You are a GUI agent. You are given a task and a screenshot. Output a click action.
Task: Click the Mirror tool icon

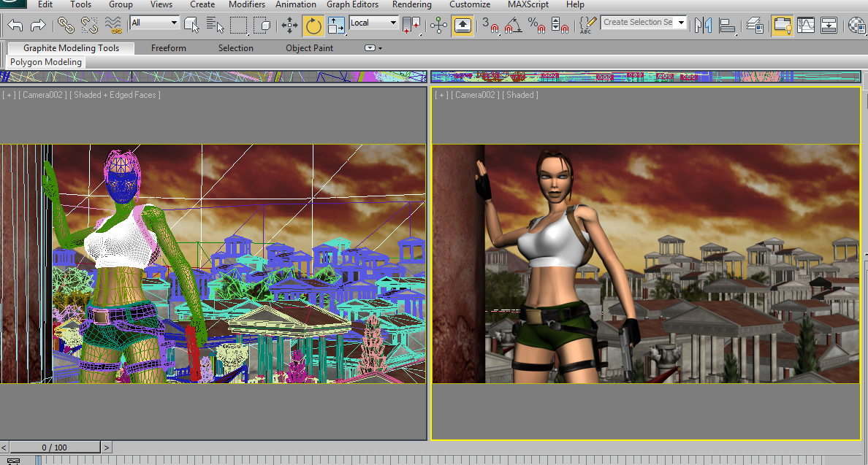[x=704, y=25]
